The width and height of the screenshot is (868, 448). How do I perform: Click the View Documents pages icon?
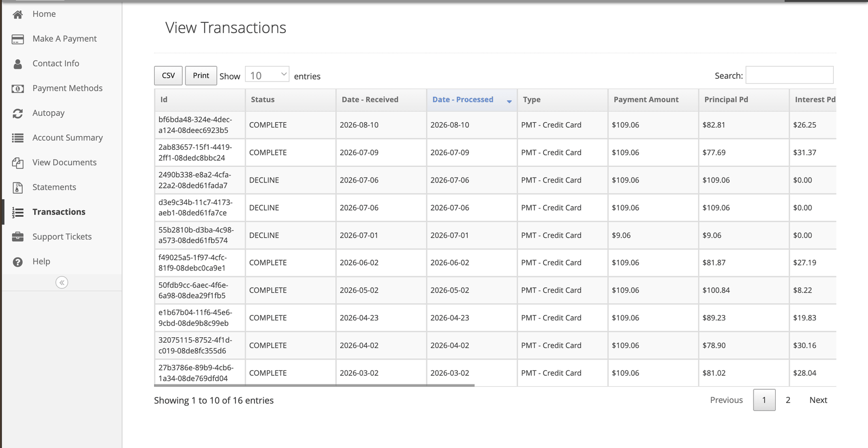tap(18, 163)
